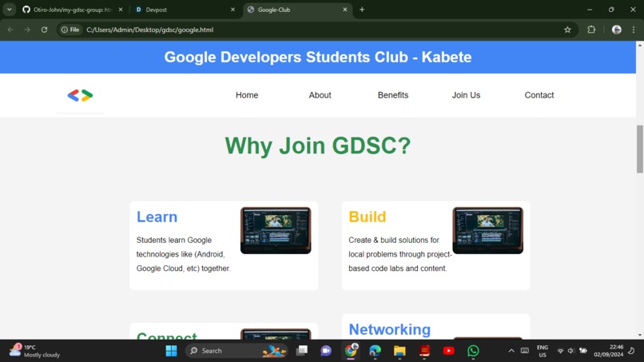
Task: Click the Contact nav link
Action: tap(539, 95)
